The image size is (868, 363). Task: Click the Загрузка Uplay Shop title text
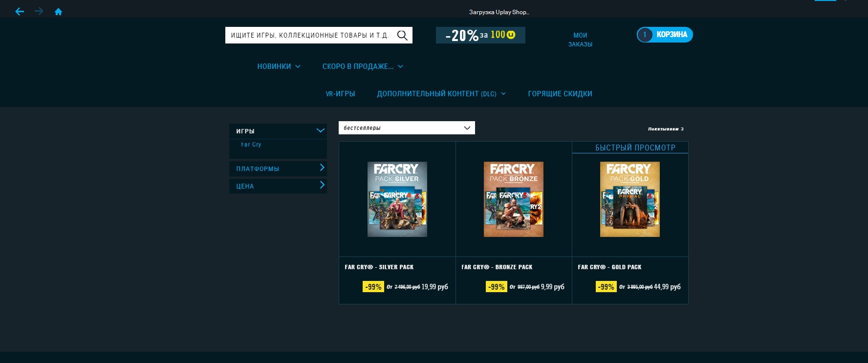pyautogui.click(x=499, y=12)
